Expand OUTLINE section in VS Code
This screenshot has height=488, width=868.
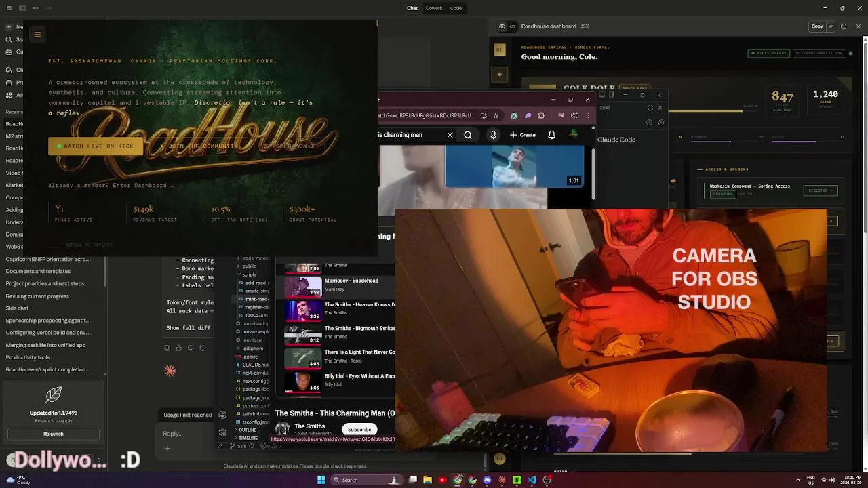tap(247, 429)
